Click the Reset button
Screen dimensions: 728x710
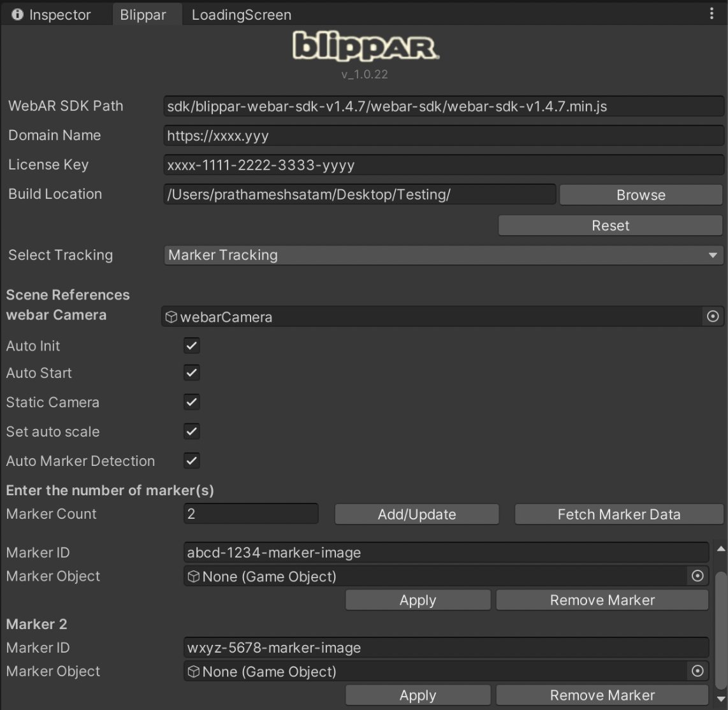pos(610,226)
